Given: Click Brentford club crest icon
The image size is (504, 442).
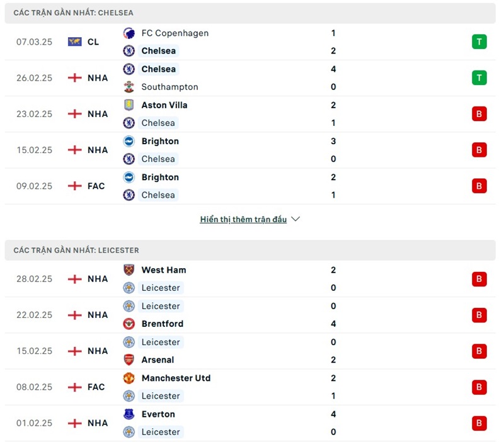Looking at the screenshot, I should [x=129, y=324].
